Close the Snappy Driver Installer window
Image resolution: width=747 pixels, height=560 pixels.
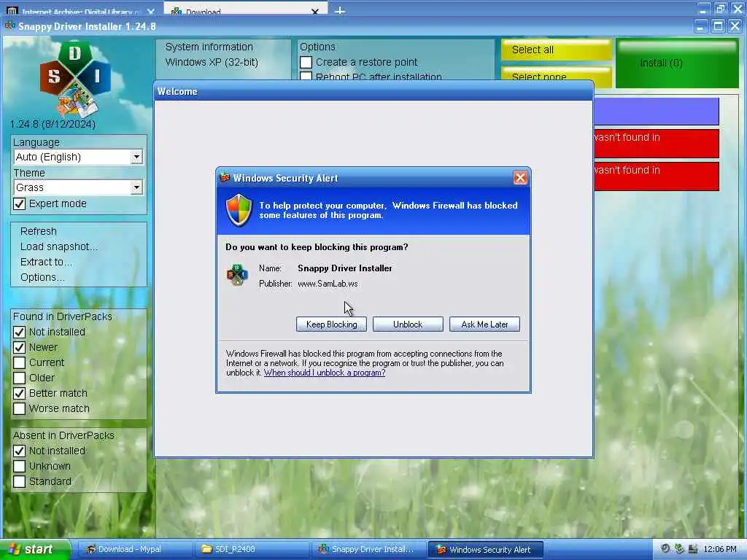[735, 26]
